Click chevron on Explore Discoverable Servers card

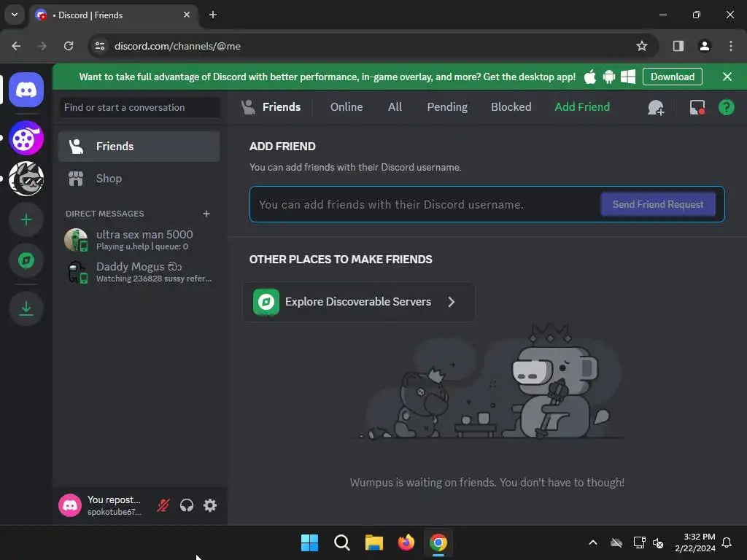point(451,302)
